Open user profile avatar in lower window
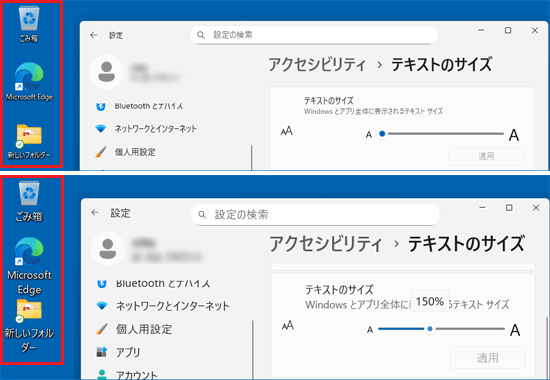550x380 pixels. tap(108, 249)
